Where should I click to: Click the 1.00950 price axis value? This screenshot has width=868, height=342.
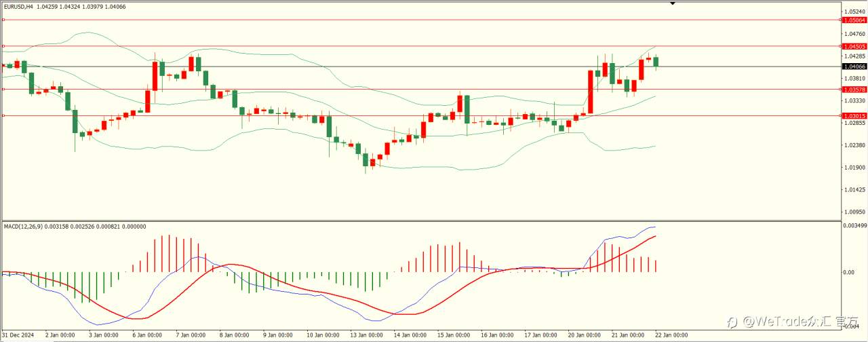pos(856,212)
